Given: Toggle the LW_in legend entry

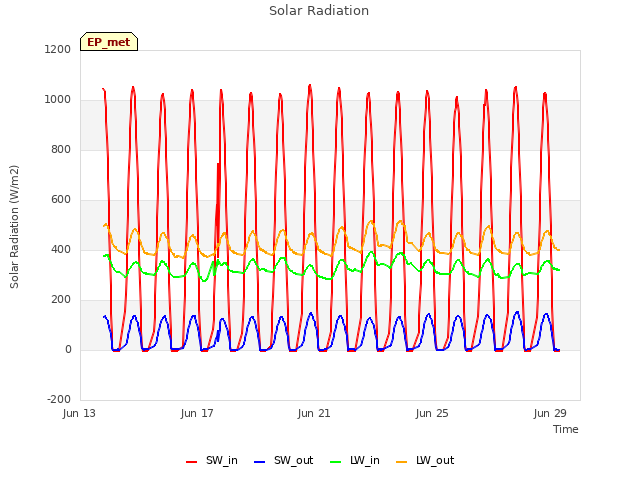Looking at the screenshot, I should 355,461.
